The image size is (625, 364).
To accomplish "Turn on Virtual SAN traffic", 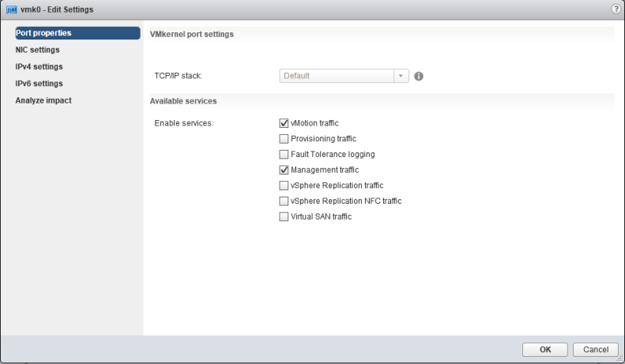I will pyautogui.click(x=284, y=217).
